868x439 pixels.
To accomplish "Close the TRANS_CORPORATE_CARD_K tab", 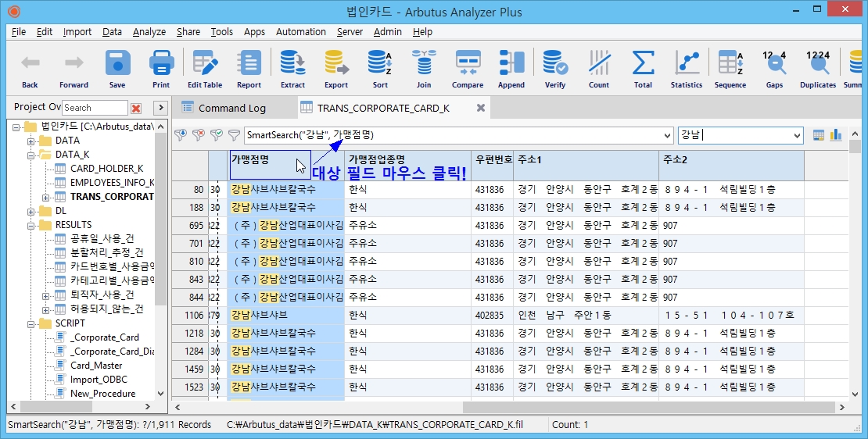I will [x=481, y=108].
